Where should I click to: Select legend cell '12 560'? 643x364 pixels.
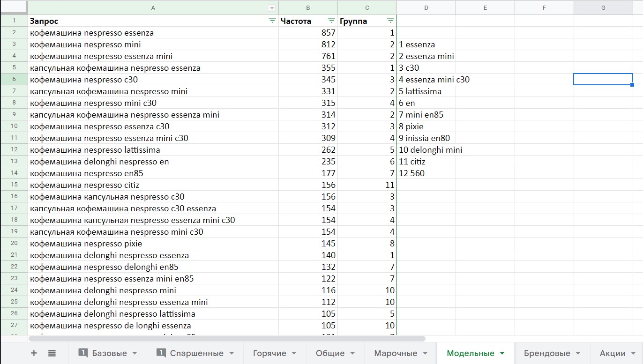click(x=426, y=173)
